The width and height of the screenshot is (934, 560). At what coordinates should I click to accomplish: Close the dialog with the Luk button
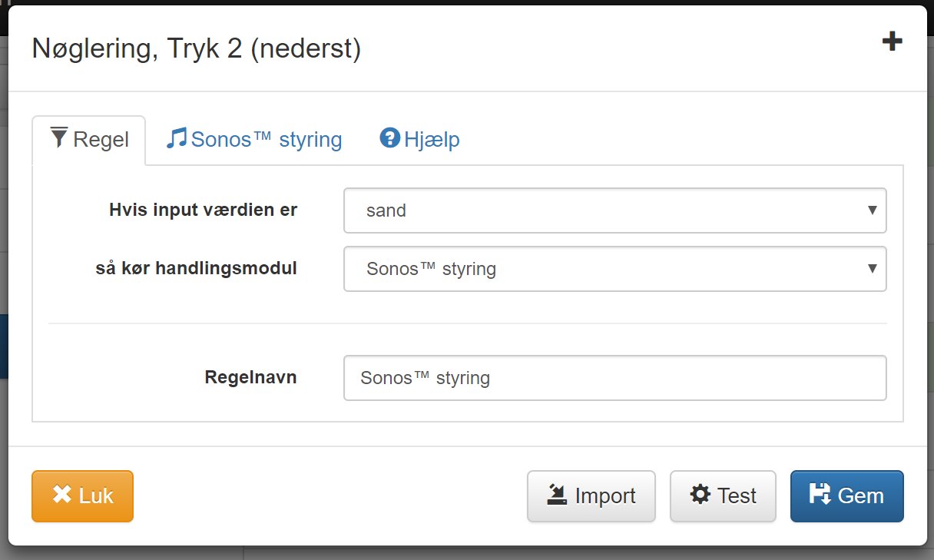pyautogui.click(x=82, y=496)
